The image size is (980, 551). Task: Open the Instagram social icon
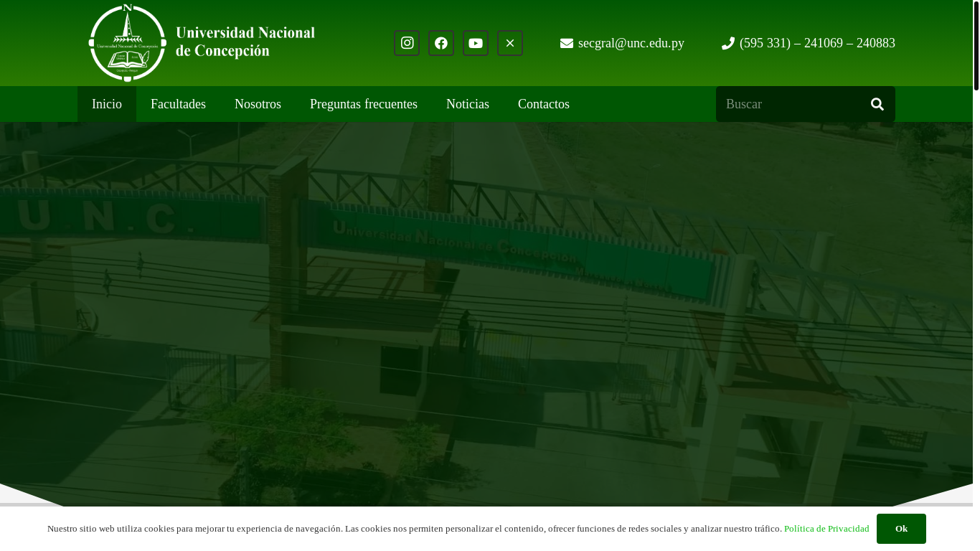(x=407, y=43)
